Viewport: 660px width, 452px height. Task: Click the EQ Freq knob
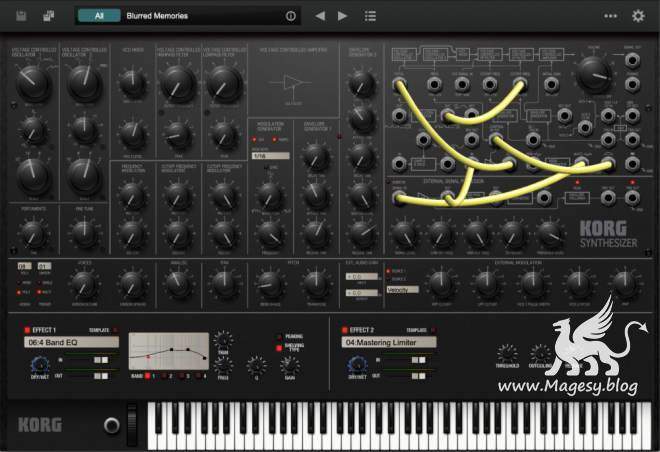(x=223, y=365)
